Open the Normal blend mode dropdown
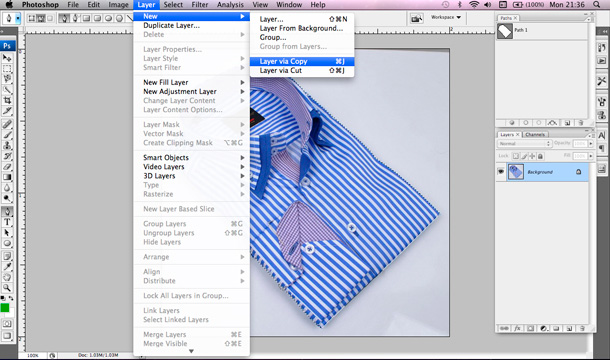 pos(524,144)
